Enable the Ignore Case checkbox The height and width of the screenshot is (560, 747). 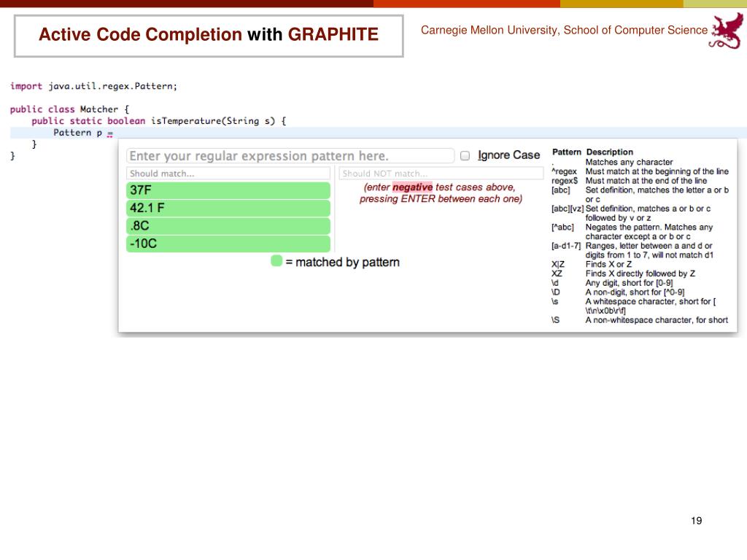coord(465,156)
